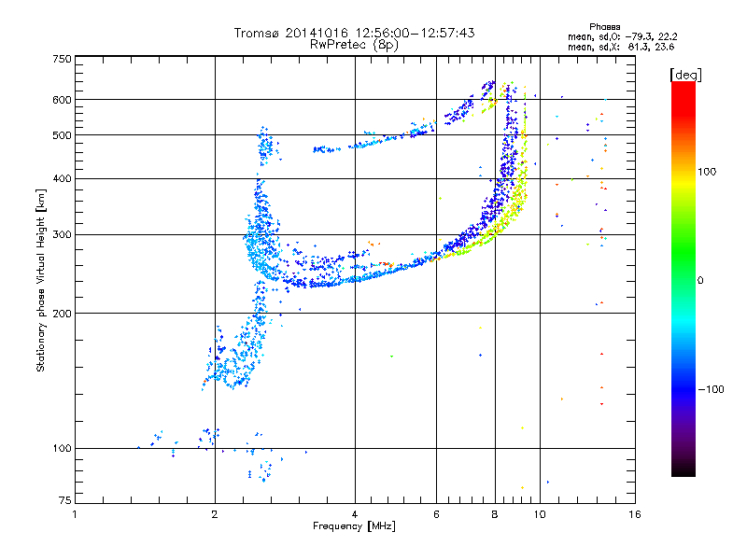Click the y-axis tick label '75'

point(64,500)
